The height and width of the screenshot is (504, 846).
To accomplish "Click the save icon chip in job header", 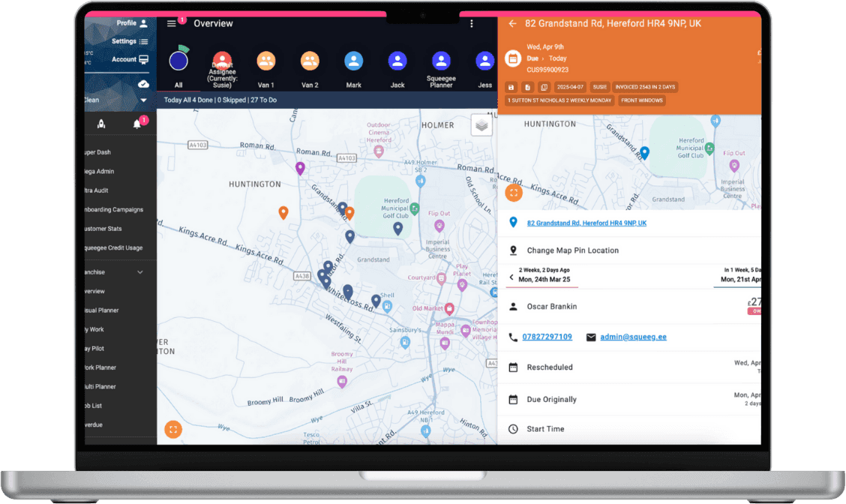I will (511, 87).
